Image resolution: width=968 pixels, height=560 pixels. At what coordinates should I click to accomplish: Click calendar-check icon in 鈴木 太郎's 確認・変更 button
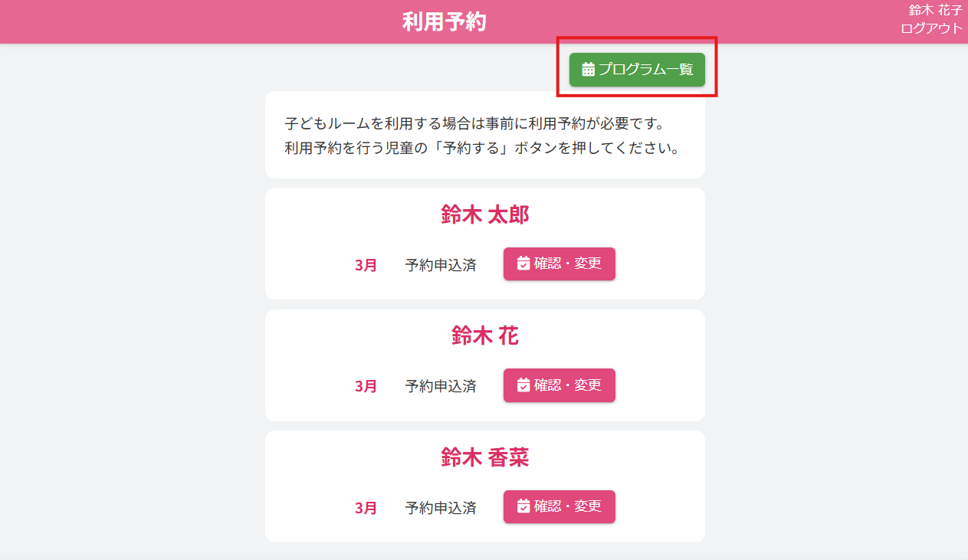pos(523,264)
